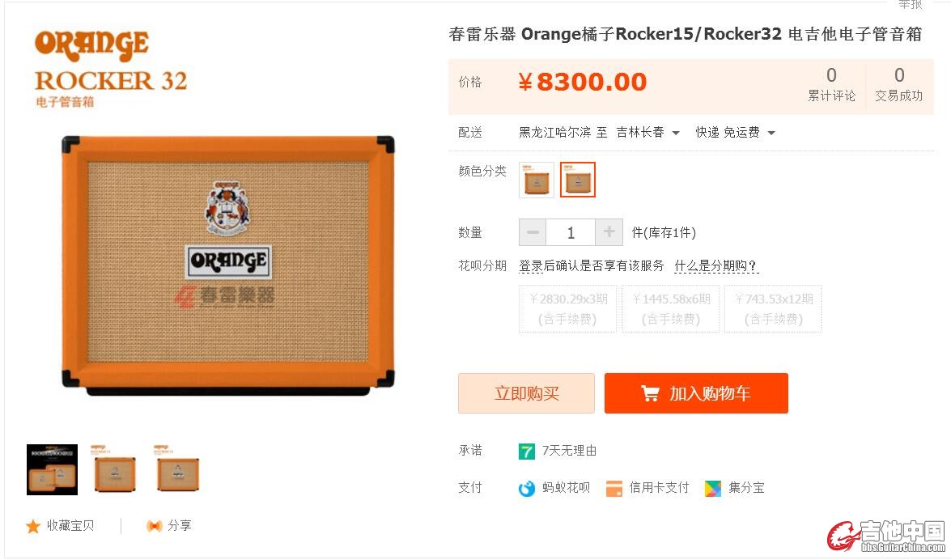Screen dimensions: 951x560
Task: Choose the 12-period installment plan
Action: (773, 309)
